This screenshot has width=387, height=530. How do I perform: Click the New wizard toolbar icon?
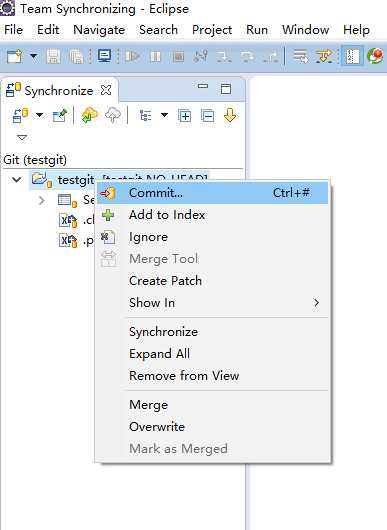tap(14, 56)
